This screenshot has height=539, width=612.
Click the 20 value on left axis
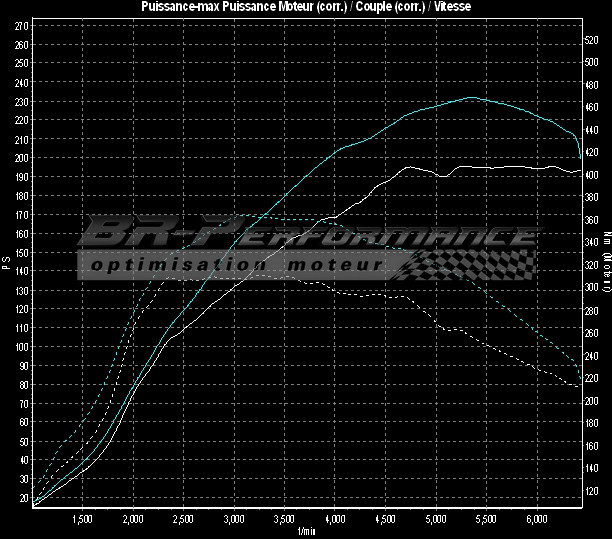(24, 497)
